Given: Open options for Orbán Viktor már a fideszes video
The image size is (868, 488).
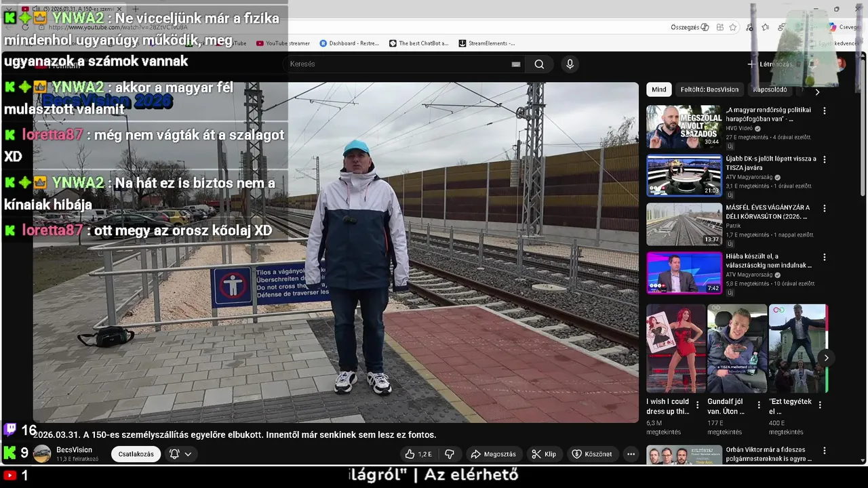Looking at the screenshot, I should (x=825, y=451).
